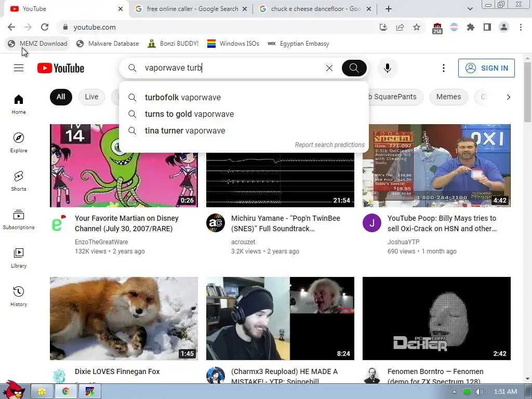The image size is (532, 399).
Task: Open Chrome's three-dot menu
Action: click(x=521, y=27)
